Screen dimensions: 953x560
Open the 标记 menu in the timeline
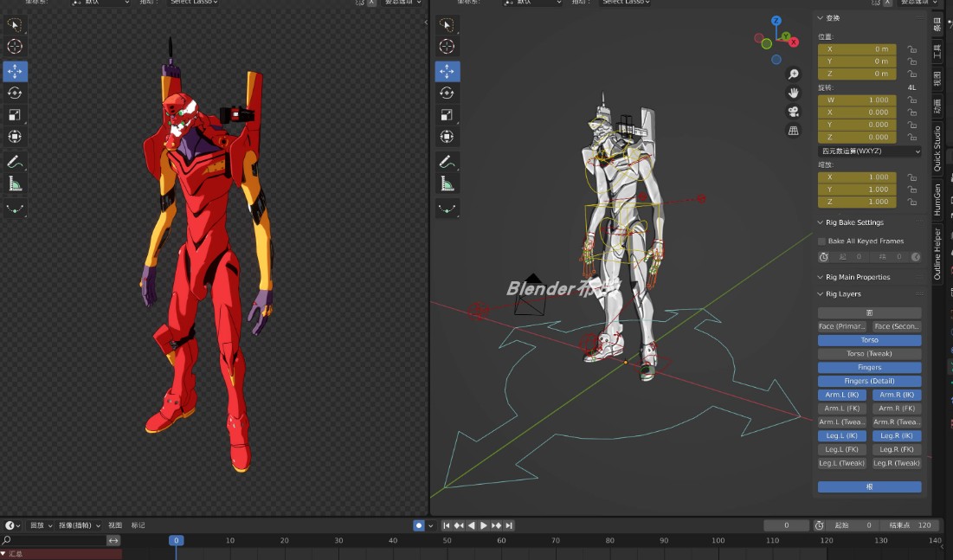coord(138,525)
